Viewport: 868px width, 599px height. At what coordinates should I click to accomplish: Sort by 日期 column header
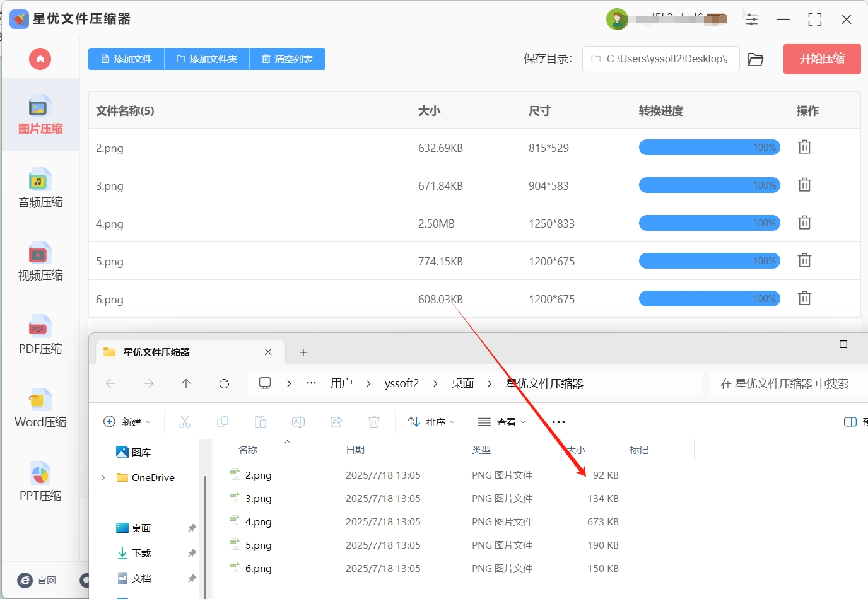tap(355, 450)
